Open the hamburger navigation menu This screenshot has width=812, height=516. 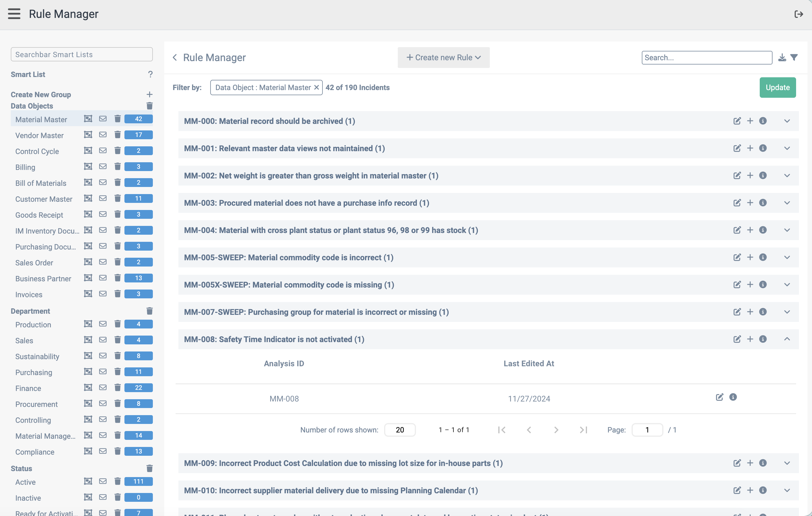point(14,14)
